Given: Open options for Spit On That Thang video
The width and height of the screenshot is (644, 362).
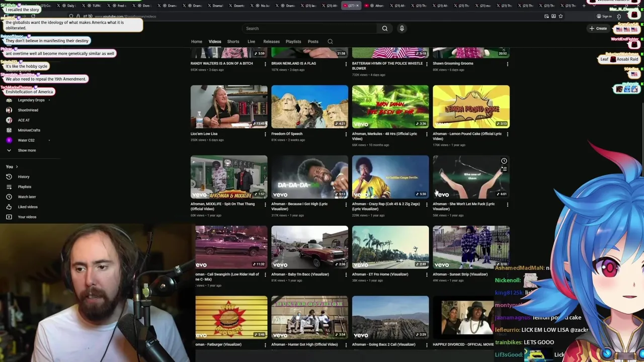Looking at the screenshot, I should pyautogui.click(x=265, y=205).
